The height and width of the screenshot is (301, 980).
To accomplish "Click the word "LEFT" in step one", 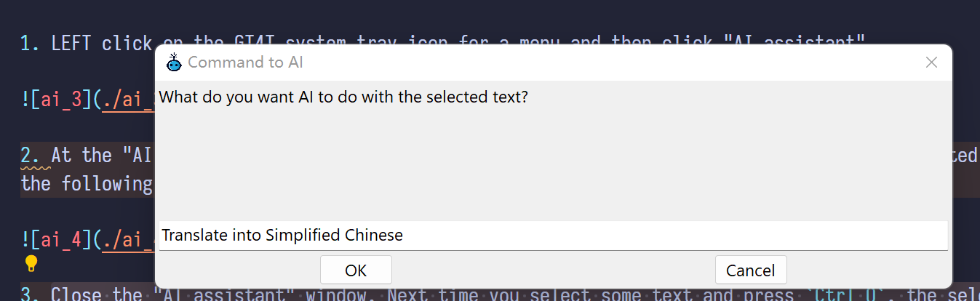I will 71,44.
